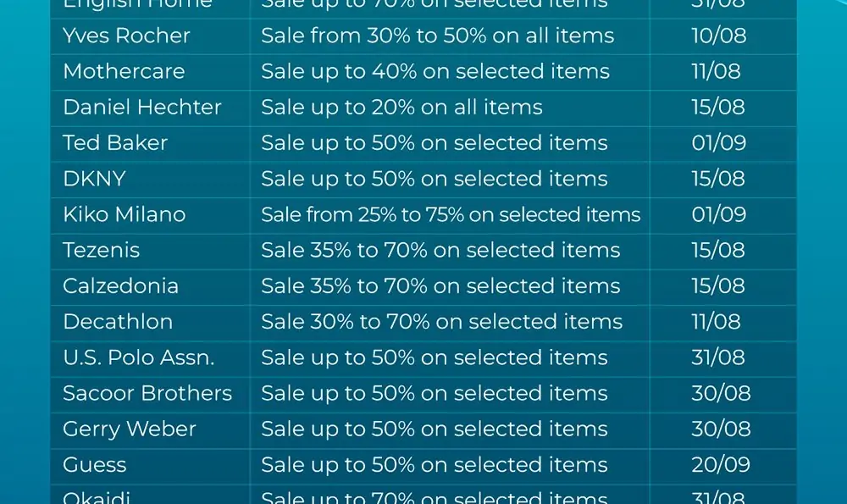
Task: Click Yves Rocher's 30% to 50% offer text
Action: tap(438, 36)
